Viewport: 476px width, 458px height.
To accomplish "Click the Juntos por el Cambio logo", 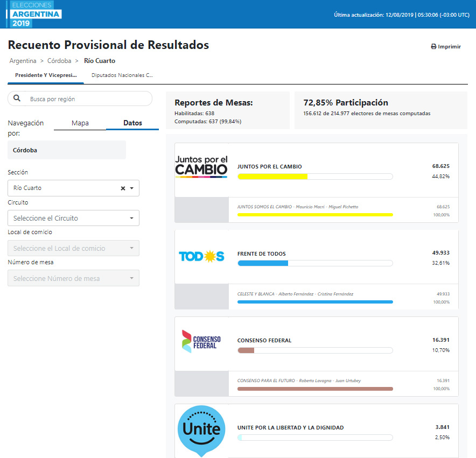I will click(x=201, y=167).
